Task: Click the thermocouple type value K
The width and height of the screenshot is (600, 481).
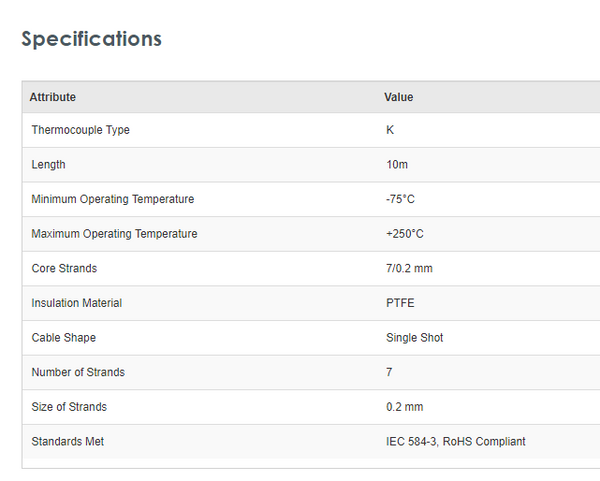Action: tap(390, 130)
